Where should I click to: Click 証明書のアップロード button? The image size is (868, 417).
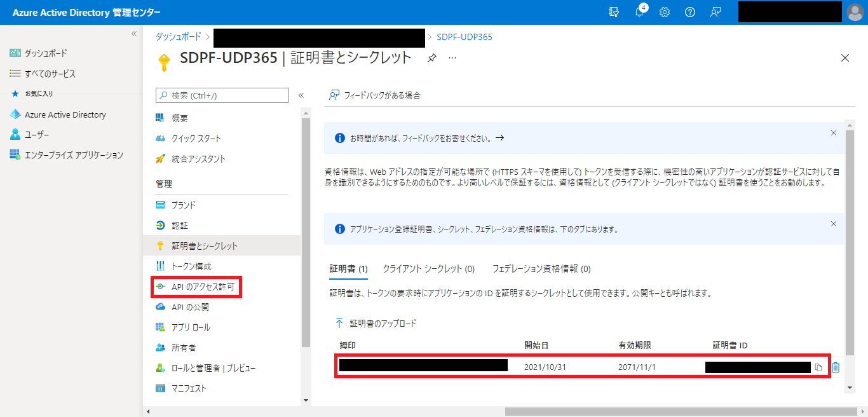(x=376, y=324)
